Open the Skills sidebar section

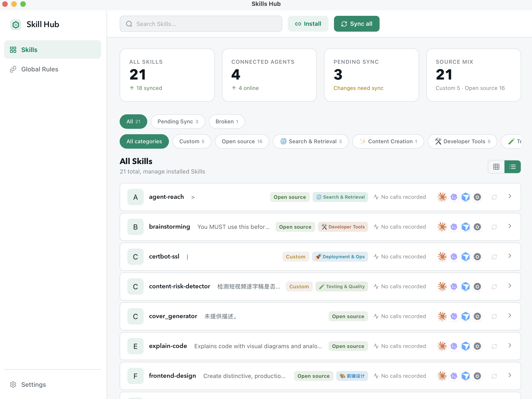53,50
